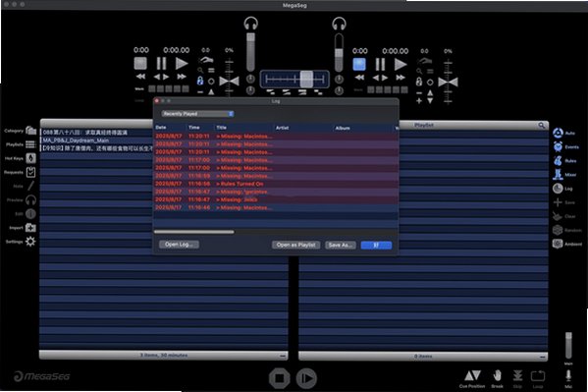Viewport: 588px width, 392px height.
Task: Click the Log window horizontal scrollbar
Action: (194, 232)
